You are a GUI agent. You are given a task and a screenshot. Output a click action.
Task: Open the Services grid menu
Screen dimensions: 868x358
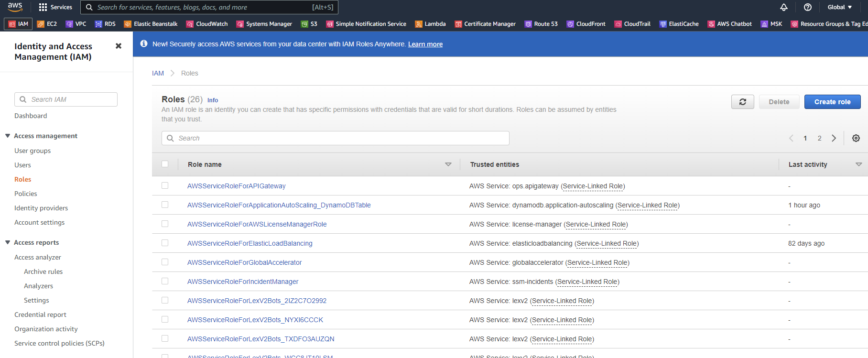pos(55,7)
